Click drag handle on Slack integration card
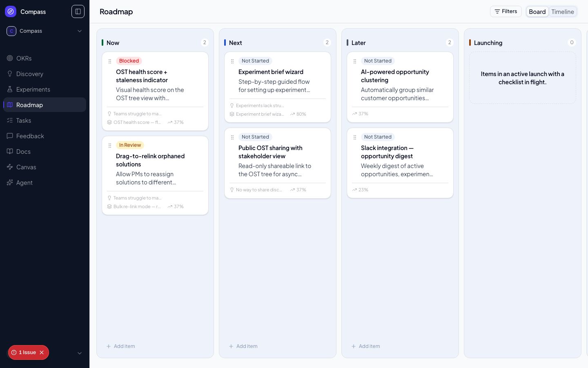The width and height of the screenshot is (588, 368). 355,137
